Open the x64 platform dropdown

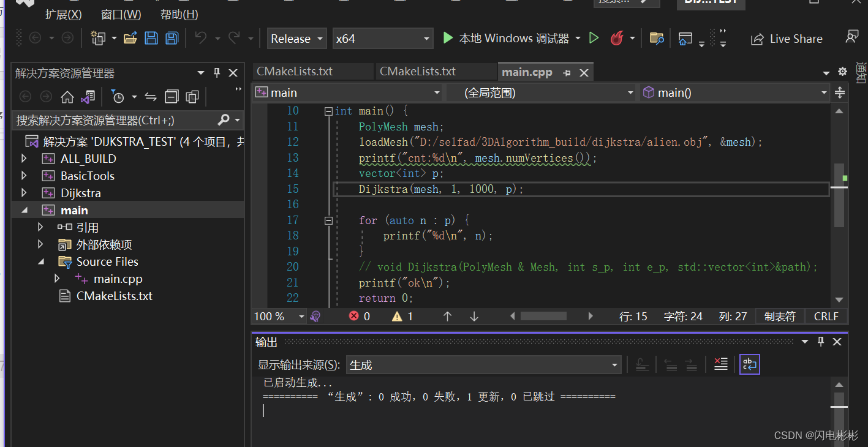tap(383, 39)
